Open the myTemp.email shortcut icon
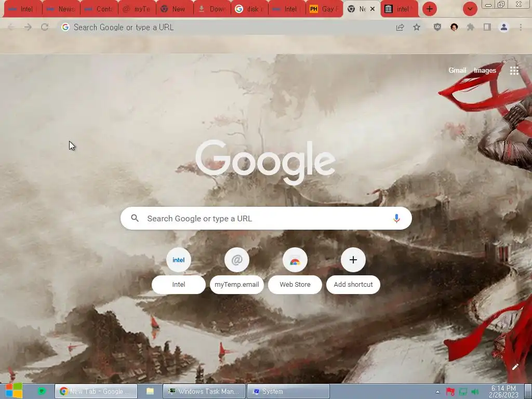The height and width of the screenshot is (399, 532). pyautogui.click(x=237, y=260)
